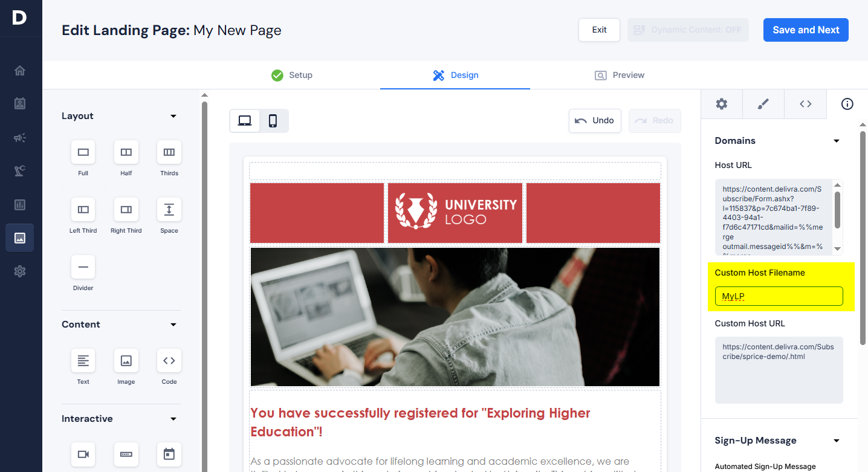Select the Thirds layout icon

coord(169,152)
